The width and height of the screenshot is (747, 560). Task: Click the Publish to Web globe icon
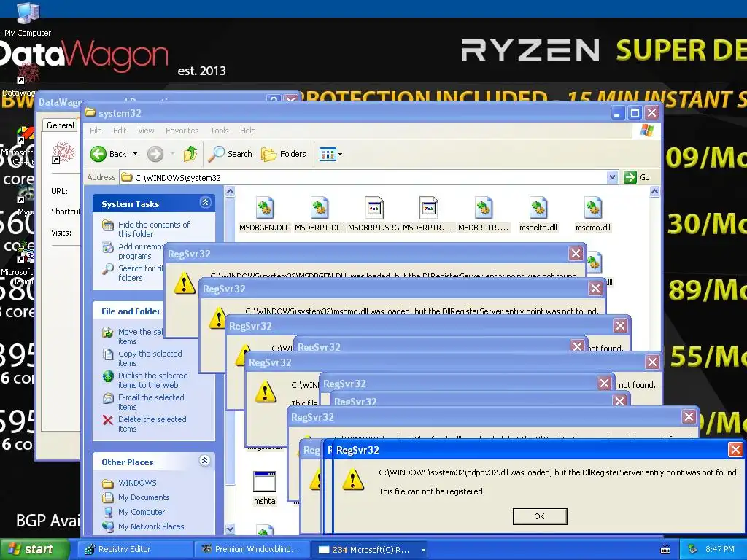[x=108, y=376]
